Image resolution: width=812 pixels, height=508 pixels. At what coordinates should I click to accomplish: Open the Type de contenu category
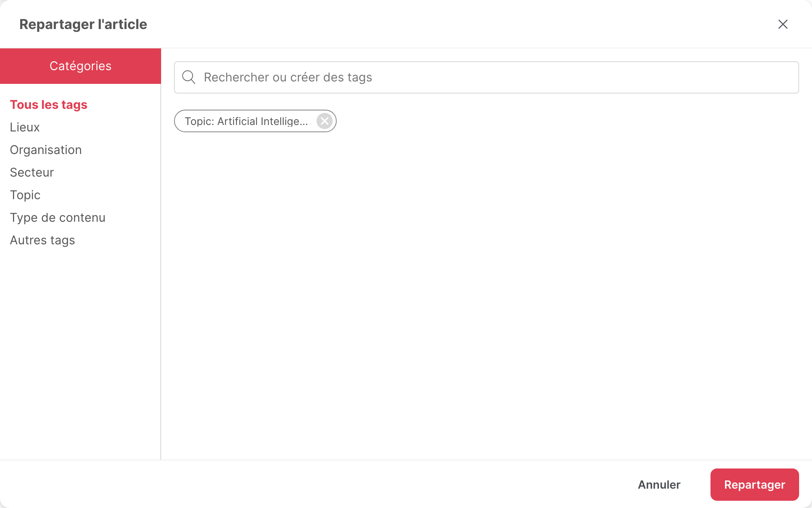point(58,217)
